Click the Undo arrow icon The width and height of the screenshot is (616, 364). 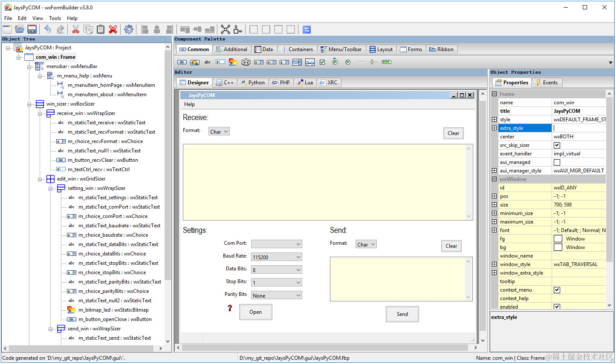tap(48, 29)
